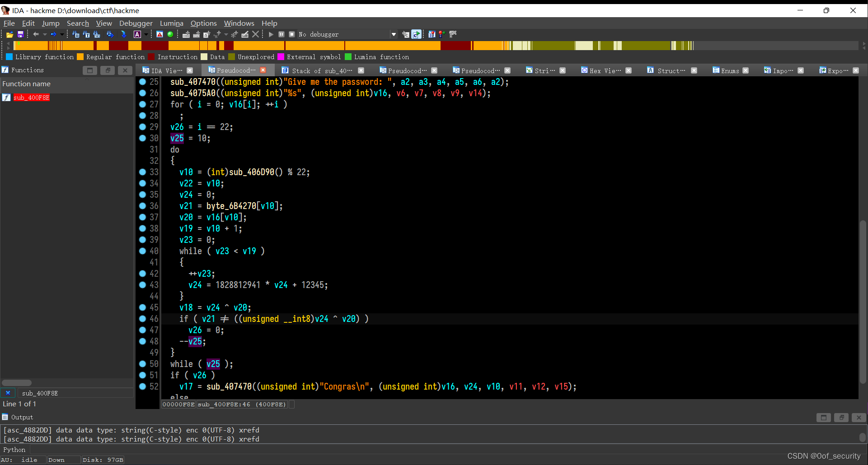Click the address sub_400F8E:46 status link
This screenshot has width=868, height=465.
(x=242, y=404)
